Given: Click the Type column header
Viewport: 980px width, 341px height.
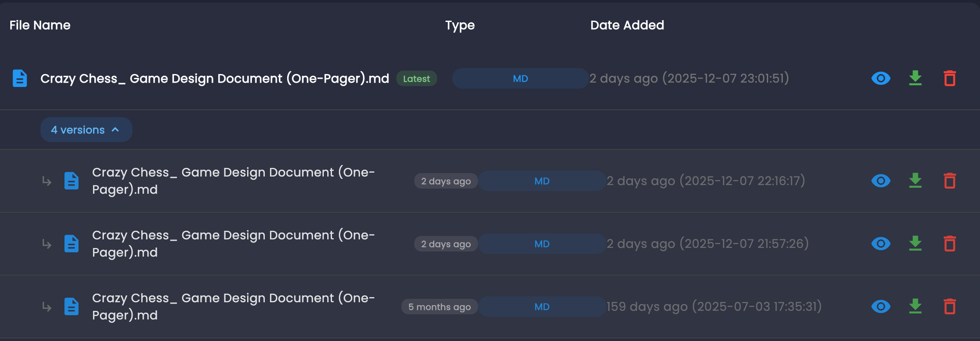Looking at the screenshot, I should (x=460, y=25).
